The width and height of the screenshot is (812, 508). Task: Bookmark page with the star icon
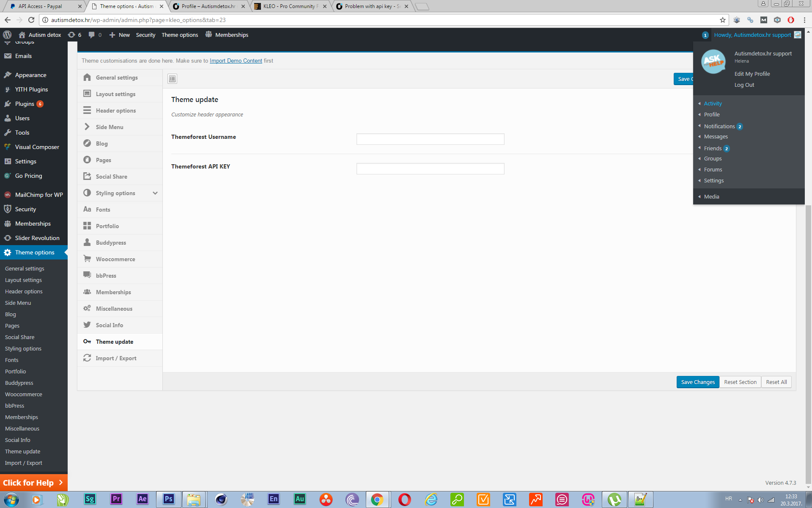coord(722,20)
